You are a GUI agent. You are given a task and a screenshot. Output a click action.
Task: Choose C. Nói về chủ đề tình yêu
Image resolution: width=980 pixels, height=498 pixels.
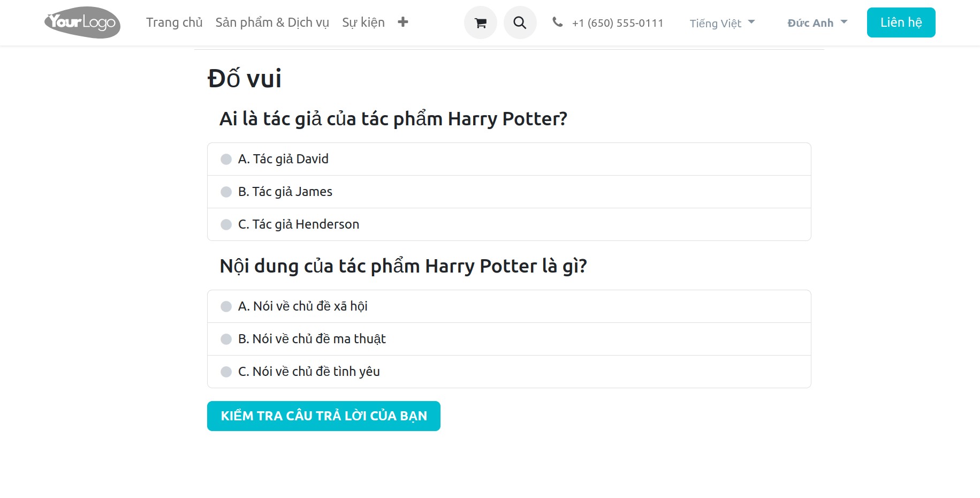tap(509, 372)
